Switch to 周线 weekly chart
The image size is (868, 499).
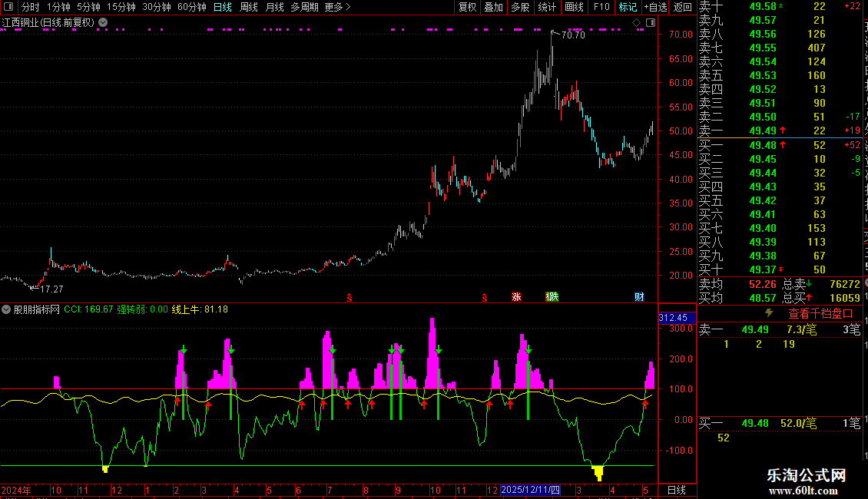point(249,7)
